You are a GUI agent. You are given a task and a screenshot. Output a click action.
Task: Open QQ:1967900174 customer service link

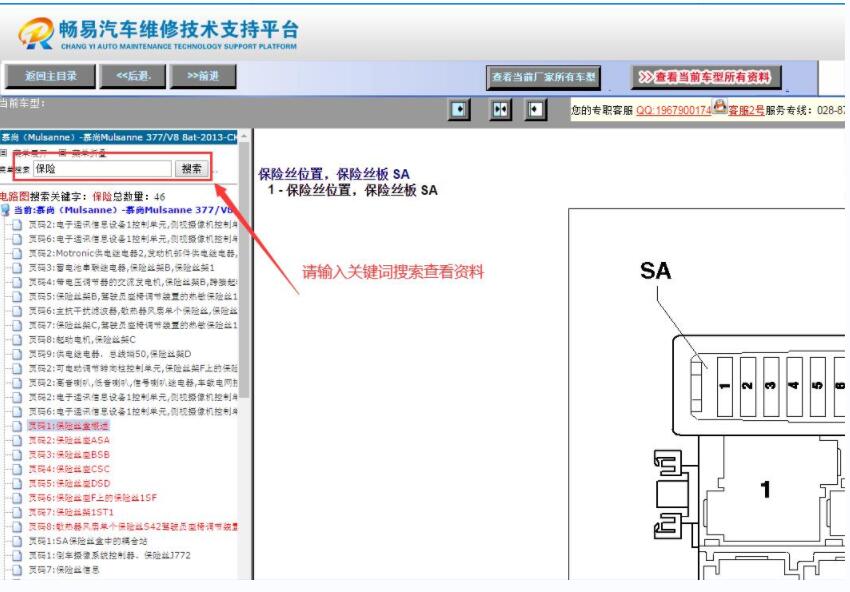pos(673,111)
